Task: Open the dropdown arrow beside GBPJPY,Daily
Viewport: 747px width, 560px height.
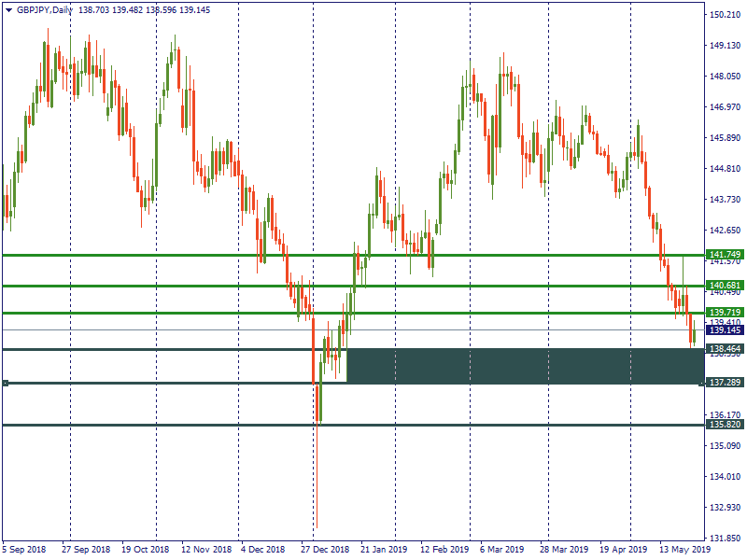Action: coord(8,8)
